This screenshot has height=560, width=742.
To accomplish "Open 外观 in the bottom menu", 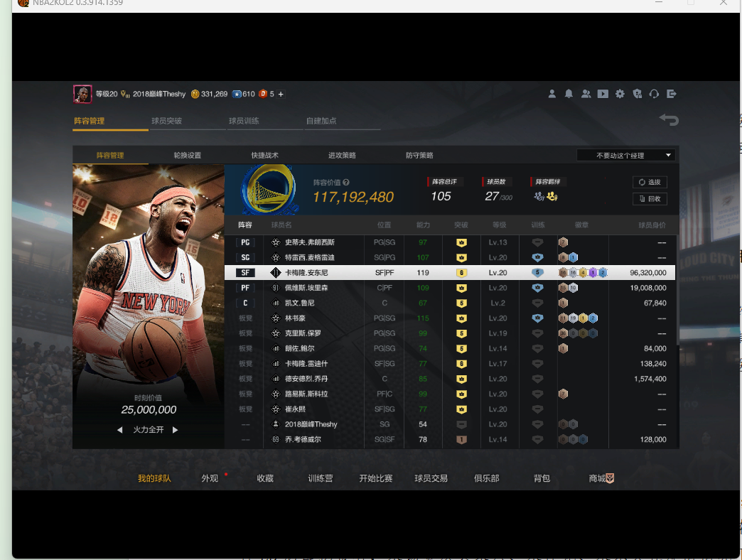I will [210, 479].
